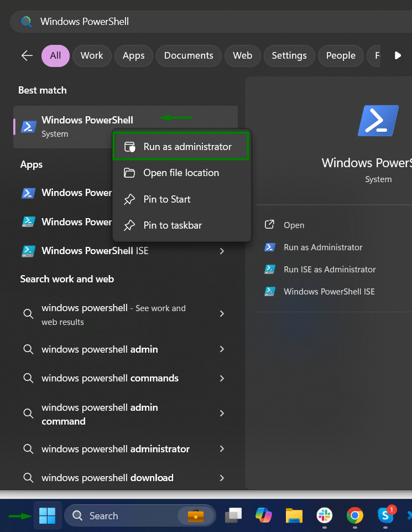This screenshot has height=532, width=412.
Task: Switch to the Web filter tab
Action: coord(242,55)
